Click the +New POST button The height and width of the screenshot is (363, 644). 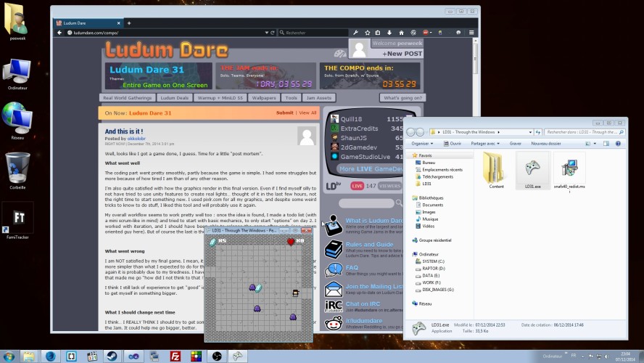[402, 54]
